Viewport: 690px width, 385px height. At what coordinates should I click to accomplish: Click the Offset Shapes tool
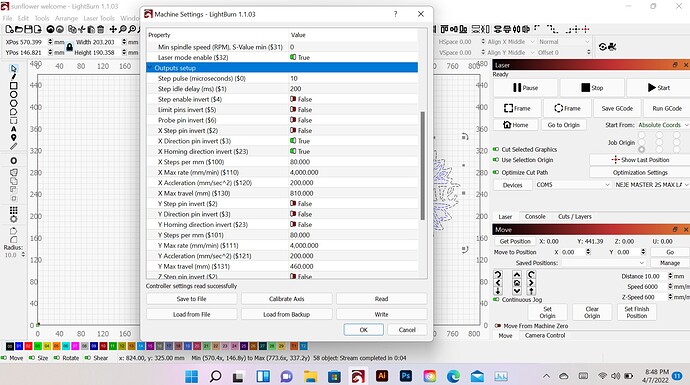click(14, 161)
